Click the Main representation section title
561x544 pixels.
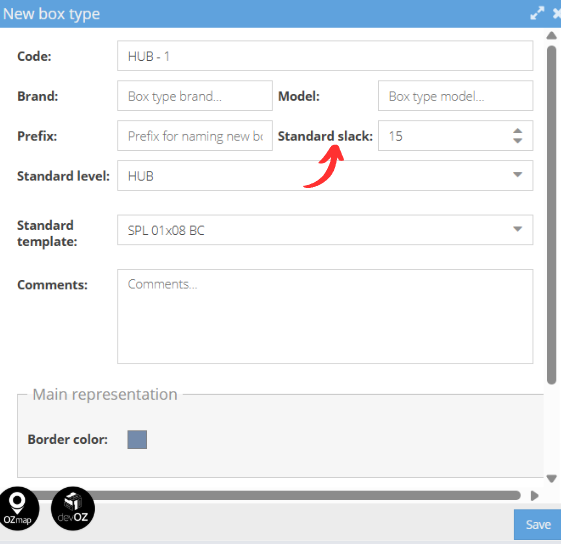[x=105, y=394]
